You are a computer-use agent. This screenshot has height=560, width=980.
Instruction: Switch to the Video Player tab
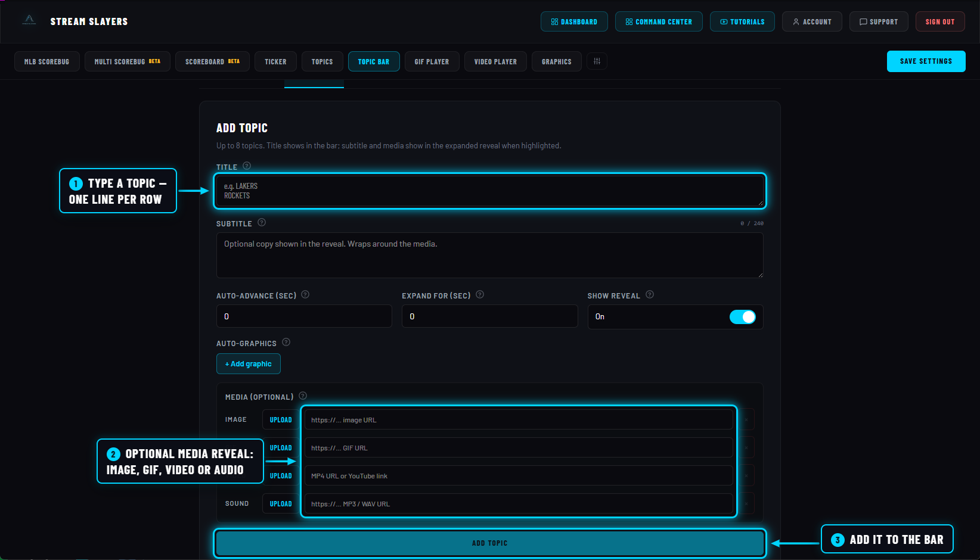tap(495, 61)
